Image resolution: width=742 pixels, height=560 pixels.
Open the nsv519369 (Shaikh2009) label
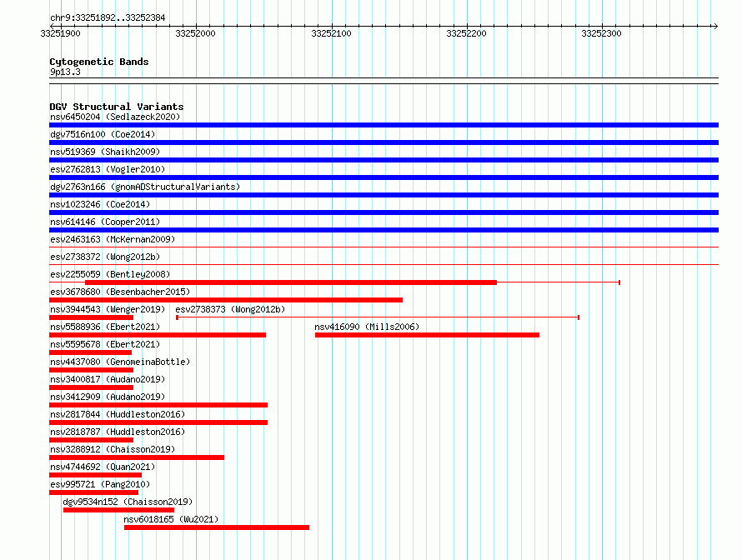pos(105,152)
